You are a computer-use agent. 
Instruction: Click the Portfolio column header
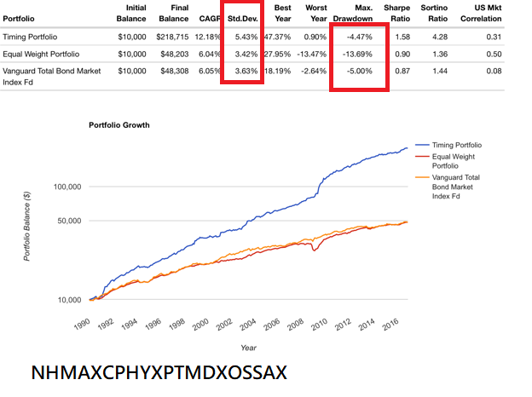click(19, 19)
